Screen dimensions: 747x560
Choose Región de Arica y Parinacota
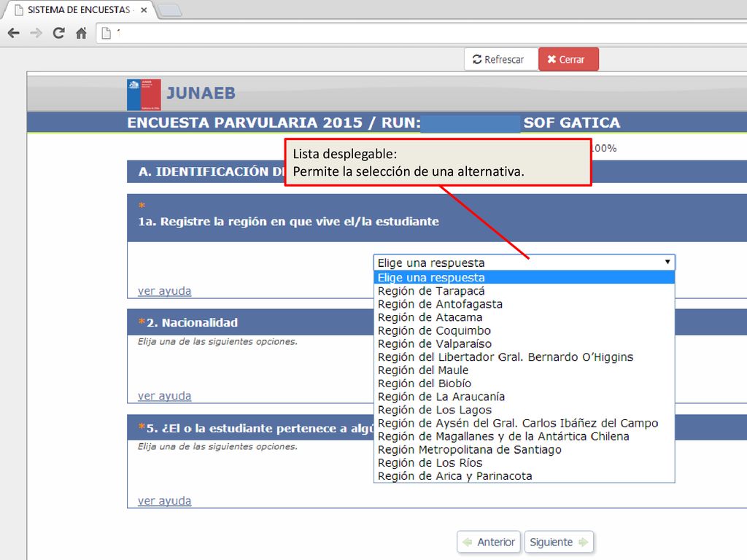pyautogui.click(x=524, y=476)
